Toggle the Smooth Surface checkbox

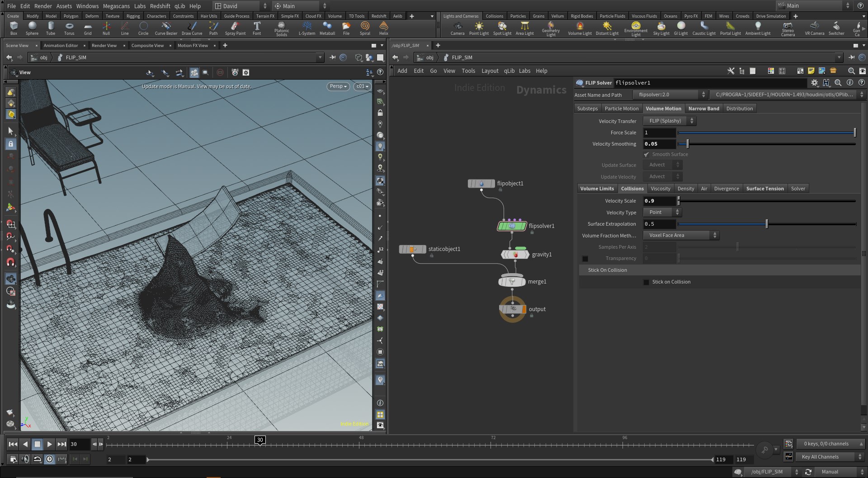pyautogui.click(x=646, y=155)
